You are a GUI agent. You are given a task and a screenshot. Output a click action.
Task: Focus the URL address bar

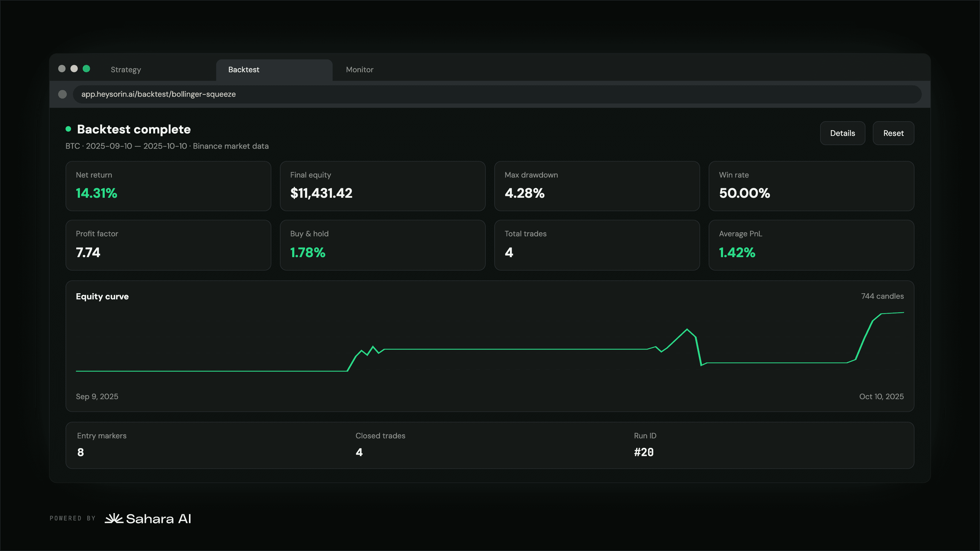tap(497, 94)
